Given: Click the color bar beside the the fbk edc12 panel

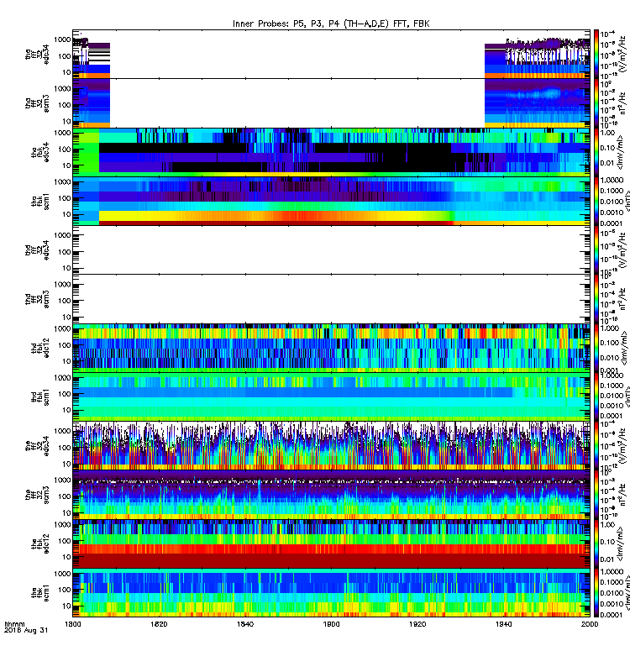Looking at the screenshot, I should click(x=596, y=543).
